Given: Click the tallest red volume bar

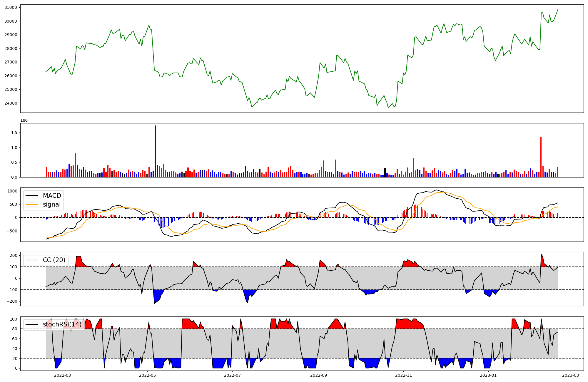Looking at the screenshot, I should 541,157.
